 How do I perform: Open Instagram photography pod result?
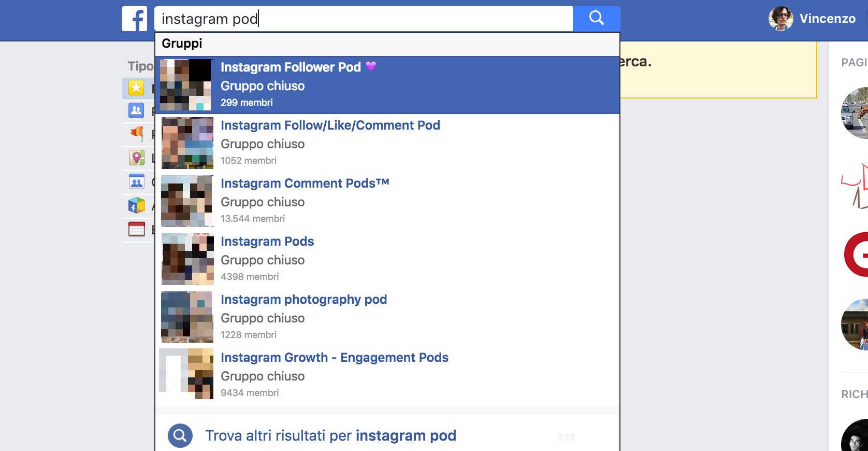click(x=387, y=317)
